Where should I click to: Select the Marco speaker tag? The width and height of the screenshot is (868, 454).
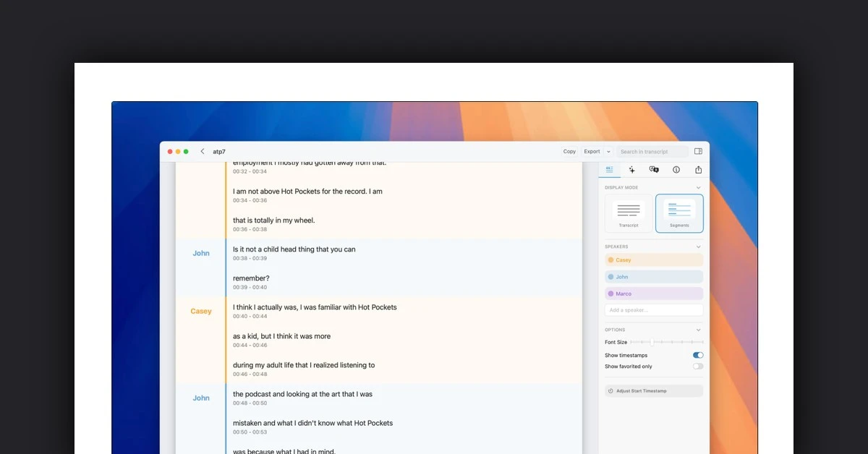click(653, 294)
